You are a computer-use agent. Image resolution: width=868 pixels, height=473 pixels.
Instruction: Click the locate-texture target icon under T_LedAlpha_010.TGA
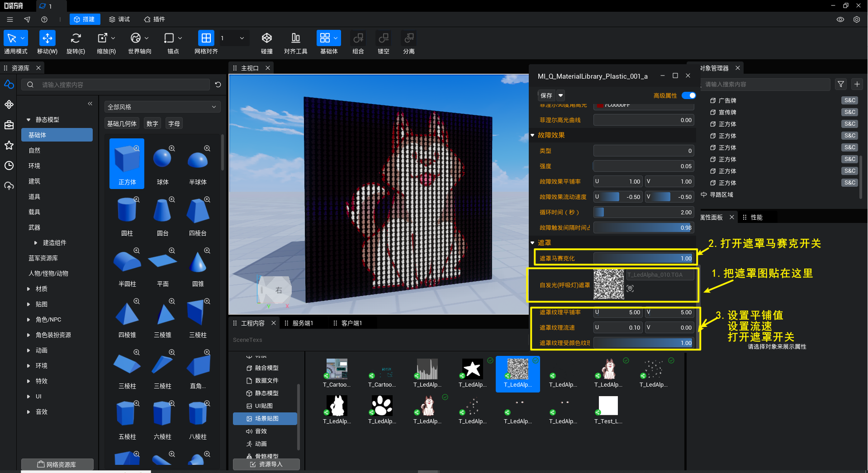(x=630, y=289)
